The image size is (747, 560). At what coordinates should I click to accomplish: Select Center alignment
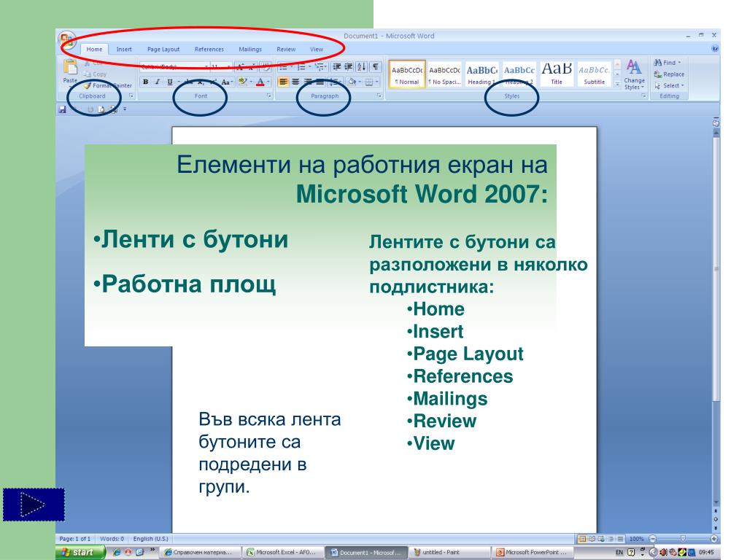[295, 82]
